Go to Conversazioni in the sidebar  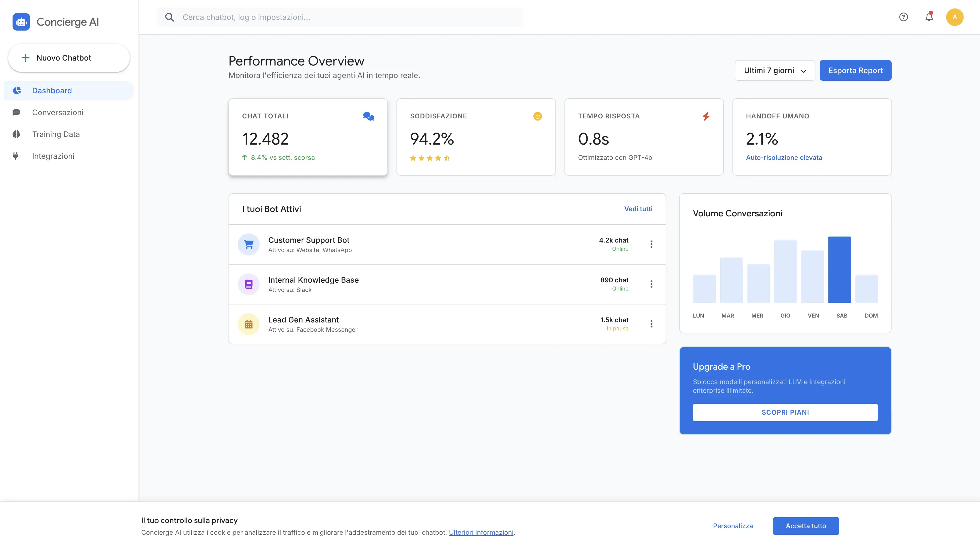[x=58, y=113]
